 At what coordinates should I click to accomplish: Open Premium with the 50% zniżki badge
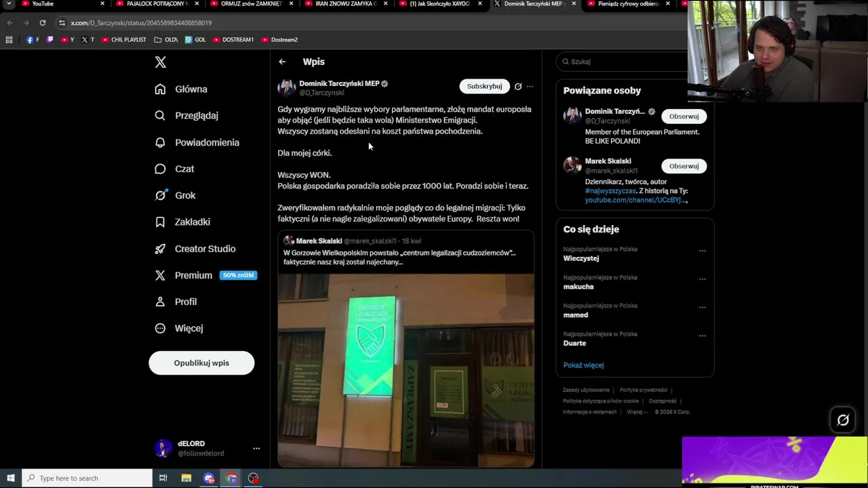click(x=205, y=275)
